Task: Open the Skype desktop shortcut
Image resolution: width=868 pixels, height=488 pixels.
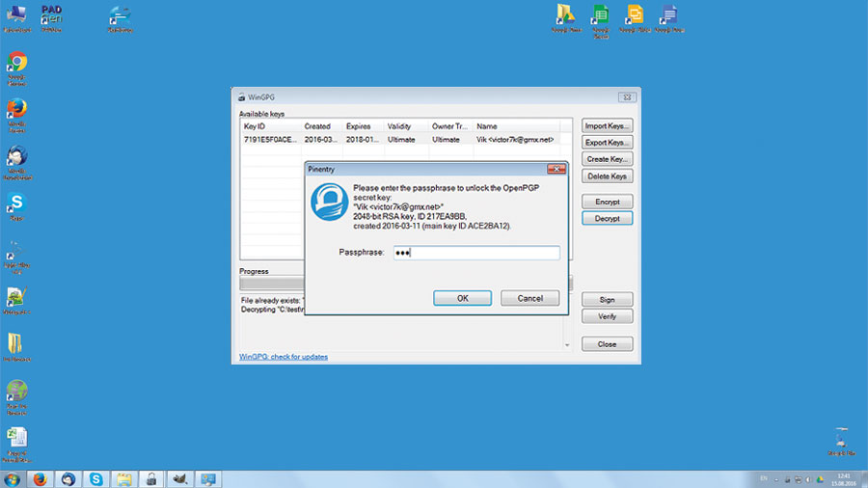Action: pos(16,203)
